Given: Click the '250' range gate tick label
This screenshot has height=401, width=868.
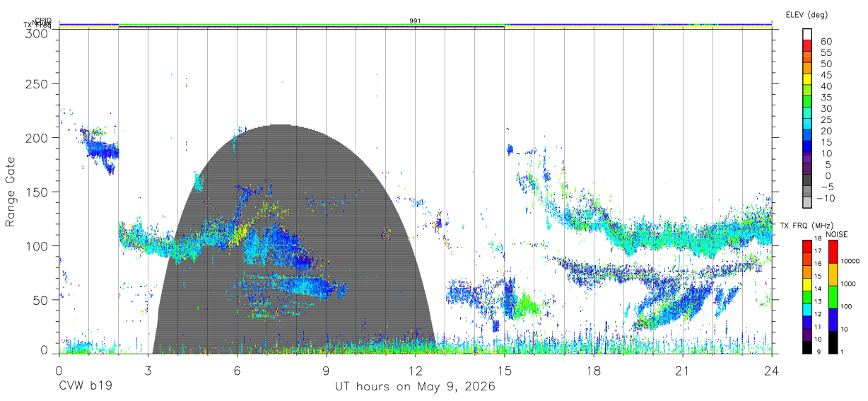Looking at the screenshot, I should [x=35, y=84].
